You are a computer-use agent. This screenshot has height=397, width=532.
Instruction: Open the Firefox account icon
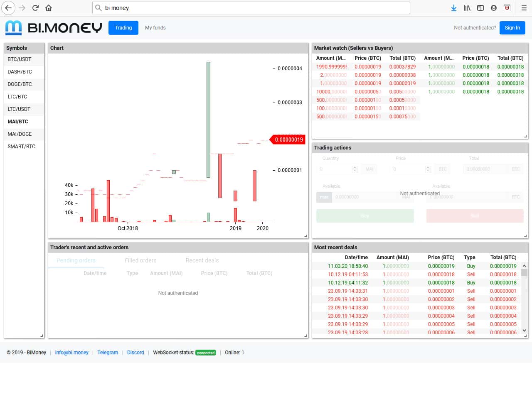(x=494, y=8)
